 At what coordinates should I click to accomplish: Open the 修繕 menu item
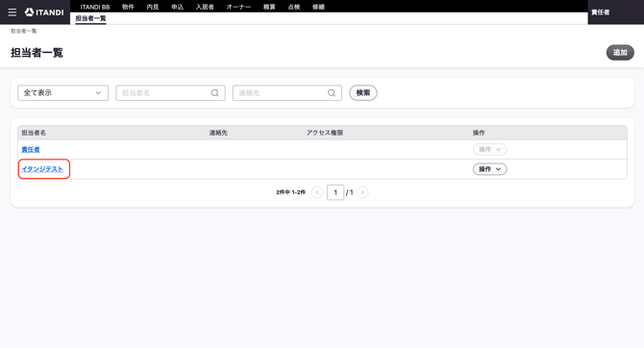319,7
